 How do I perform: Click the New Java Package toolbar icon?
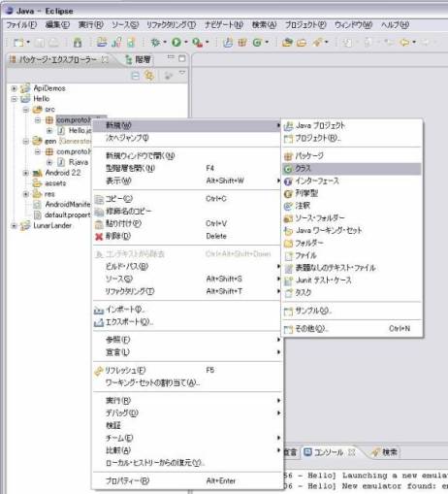coord(242,42)
